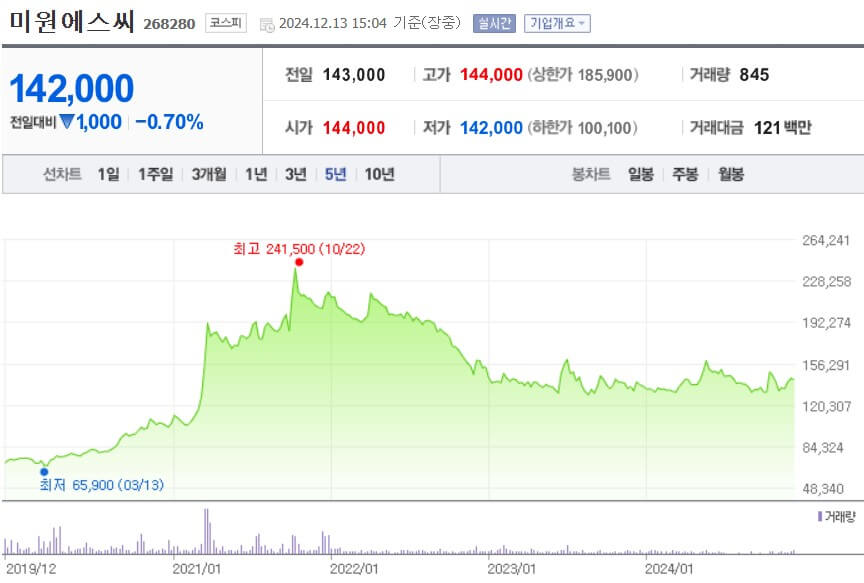Viewport: 864px width, 583px height.
Task: Open the 기업개요 dropdown
Action: click(x=557, y=24)
